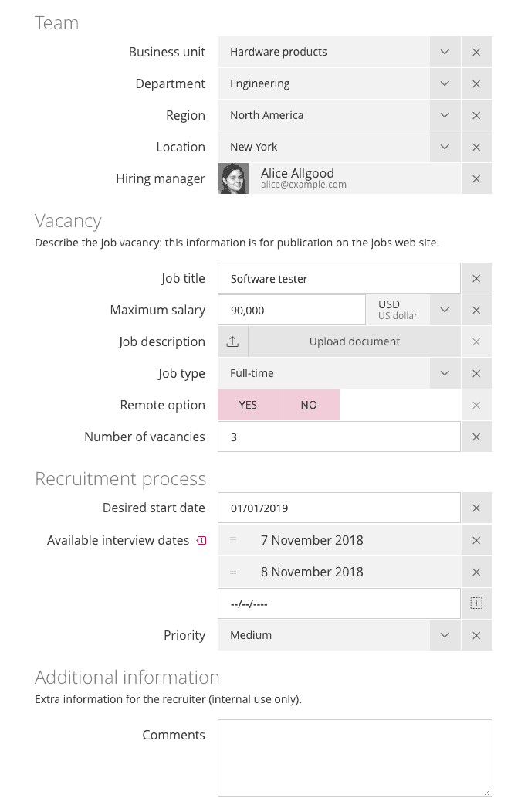This screenshot has width=528, height=812.
Task: Clear the Job title field
Action: (476, 277)
